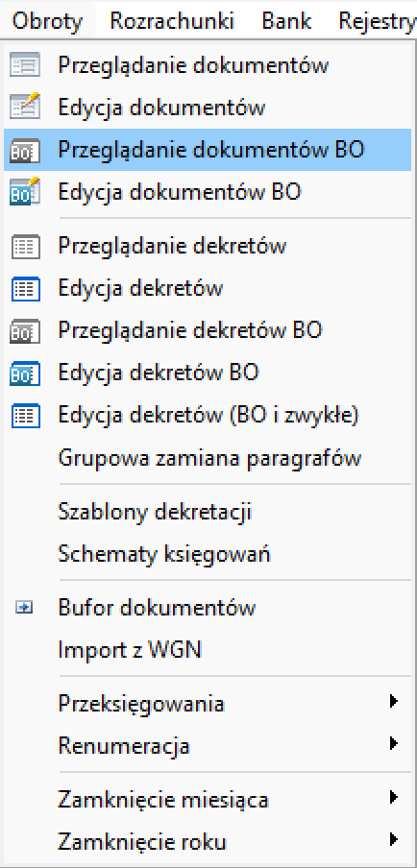Expand the Przeksięgowania submenu arrow
The height and width of the screenshot is (868, 417).
tap(393, 703)
